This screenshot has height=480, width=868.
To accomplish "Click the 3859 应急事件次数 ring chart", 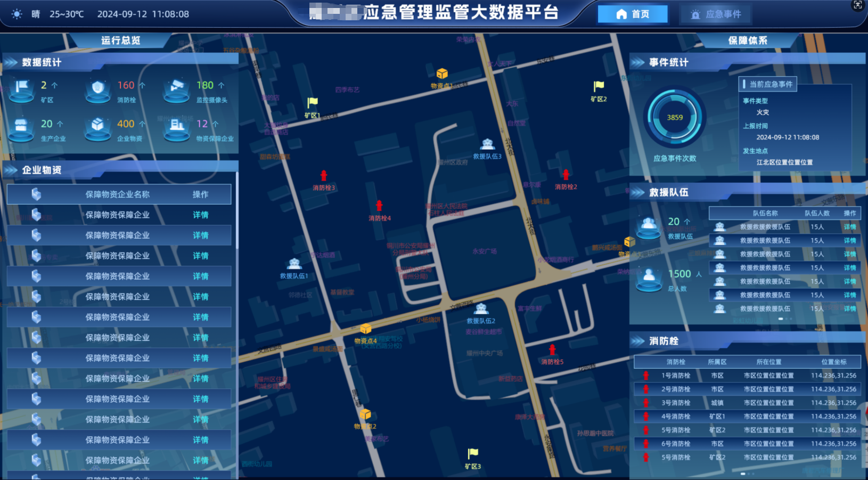I will click(675, 118).
